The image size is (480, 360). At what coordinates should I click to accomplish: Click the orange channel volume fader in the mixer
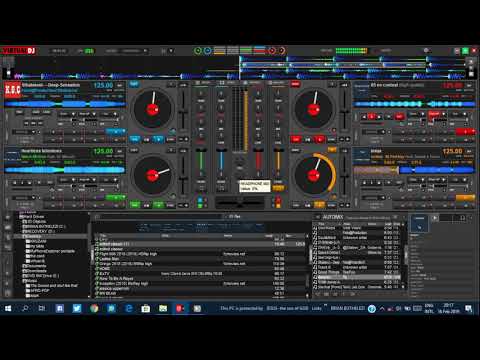(278, 163)
